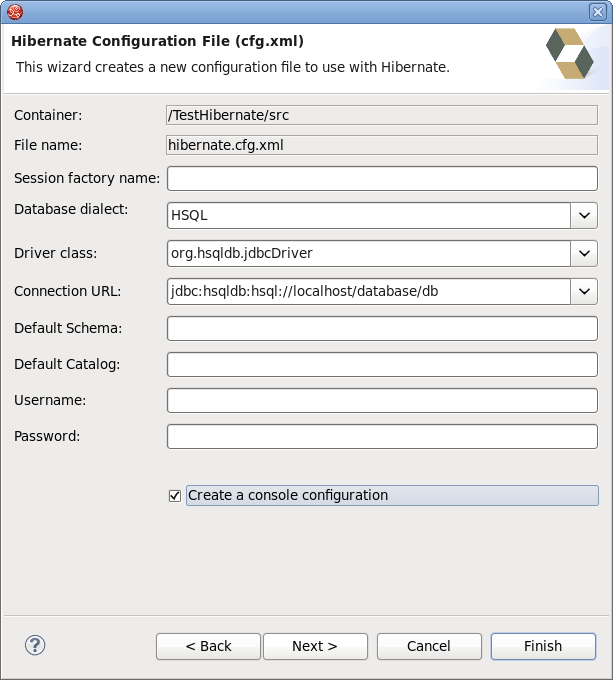This screenshot has width=613, height=680.
Task: Expand the Database dialect dropdown arrow
Action: point(584,215)
